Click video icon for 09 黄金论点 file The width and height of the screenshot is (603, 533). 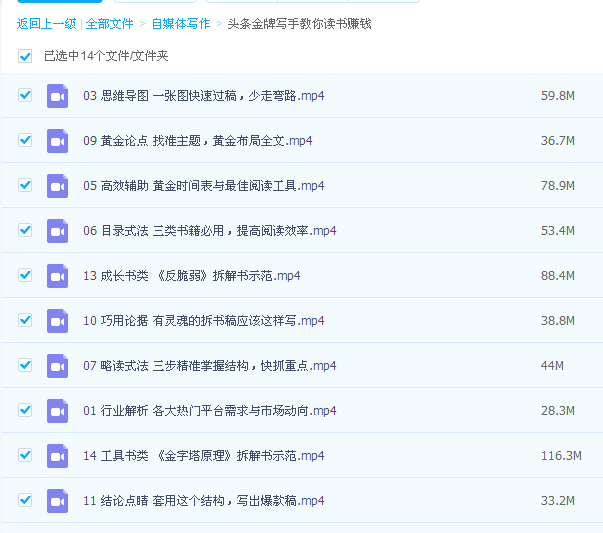click(57, 141)
